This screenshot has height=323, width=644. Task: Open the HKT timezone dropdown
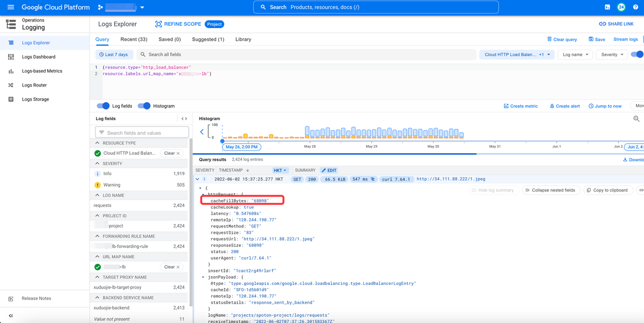(x=281, y=170)
